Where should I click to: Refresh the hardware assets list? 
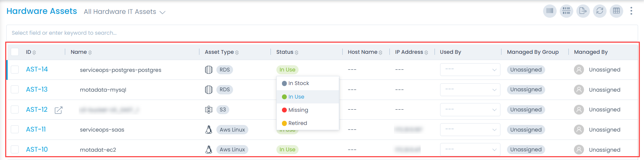pyautogui.click(x=600, y=11)
